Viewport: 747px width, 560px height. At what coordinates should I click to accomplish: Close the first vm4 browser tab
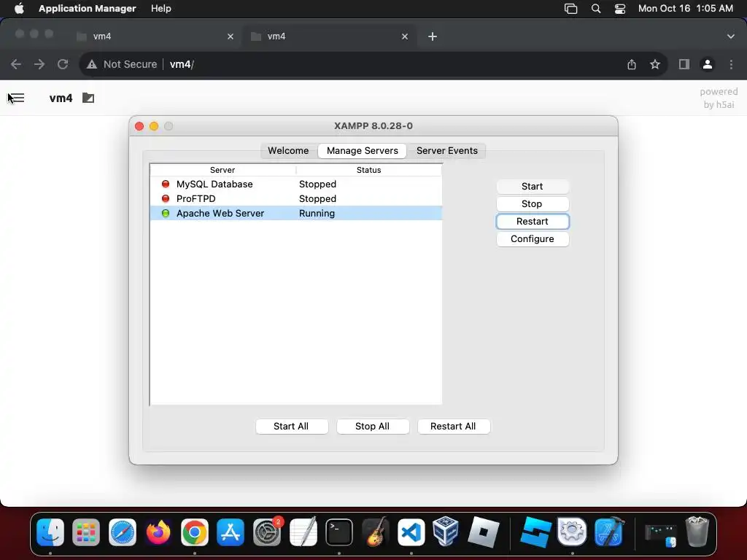point(231,36)
